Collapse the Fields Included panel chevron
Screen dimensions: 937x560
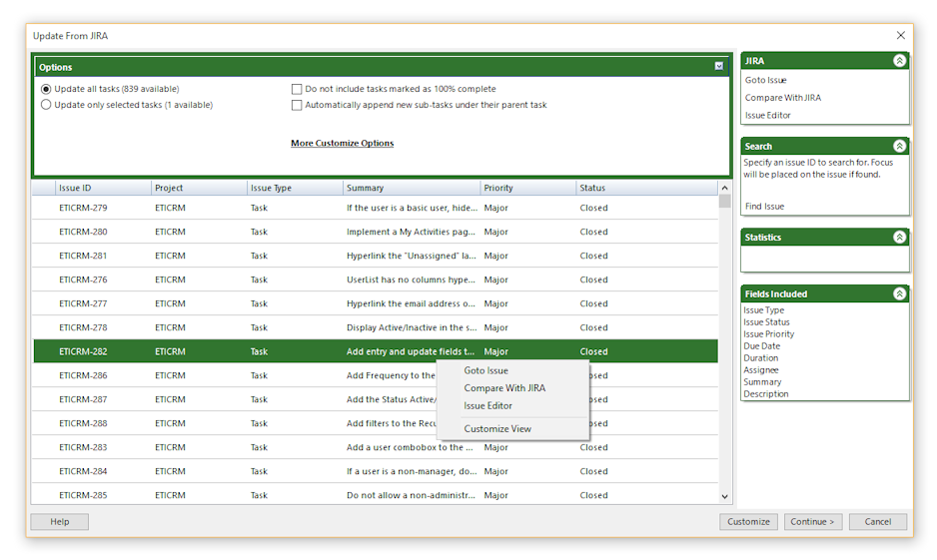tap(899, 293)
